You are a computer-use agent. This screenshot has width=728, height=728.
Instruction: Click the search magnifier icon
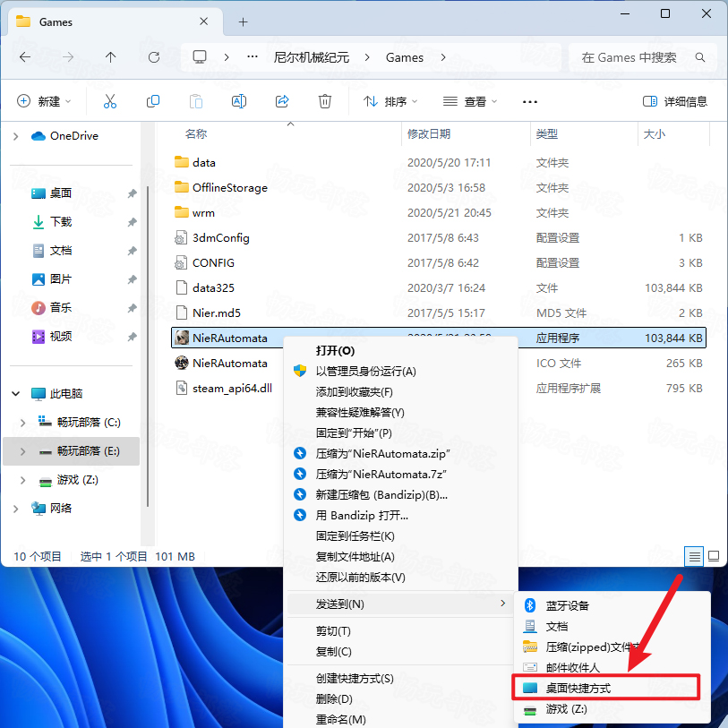(x=700, y=57)
